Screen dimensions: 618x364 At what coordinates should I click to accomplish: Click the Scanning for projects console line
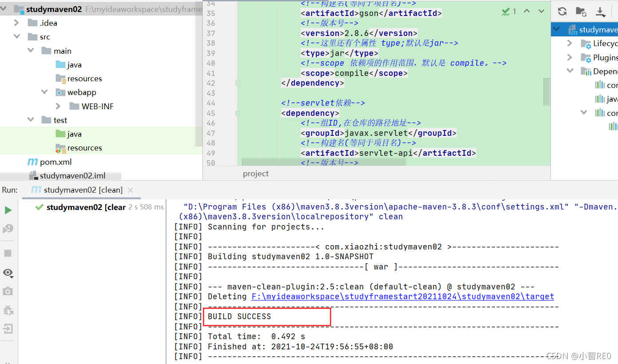(266, 227)
